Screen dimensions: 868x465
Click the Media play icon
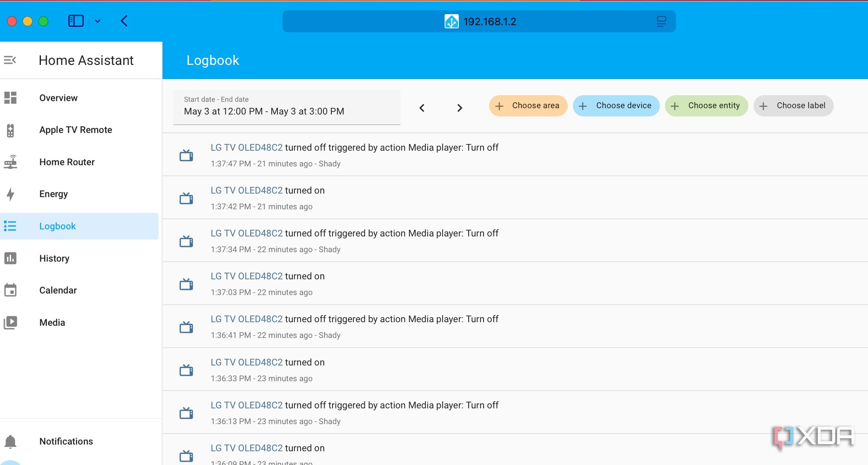pos(11,323)
